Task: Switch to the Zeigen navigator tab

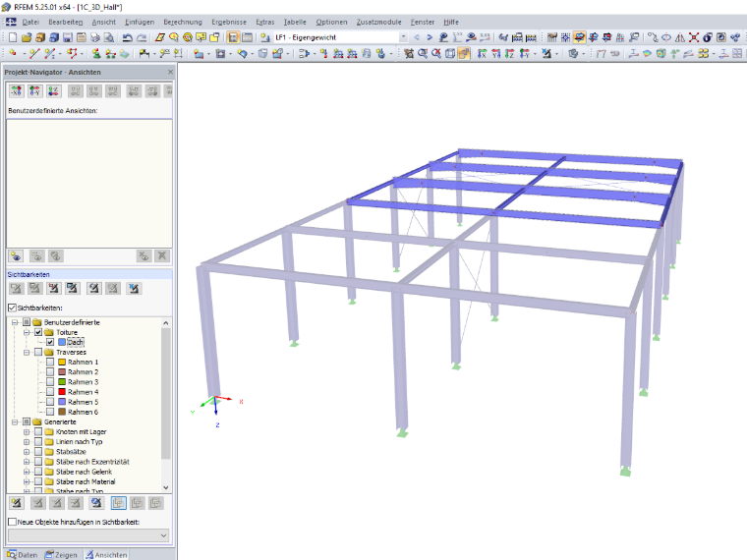Action: point(61,555)
